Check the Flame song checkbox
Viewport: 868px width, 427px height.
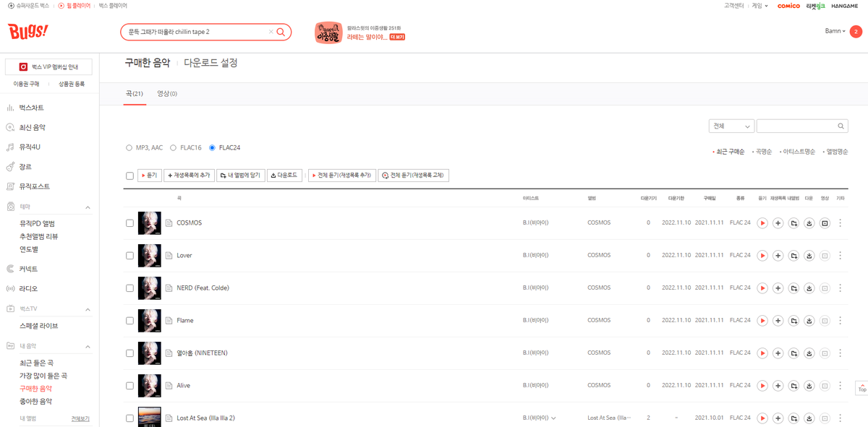[129, 321]
